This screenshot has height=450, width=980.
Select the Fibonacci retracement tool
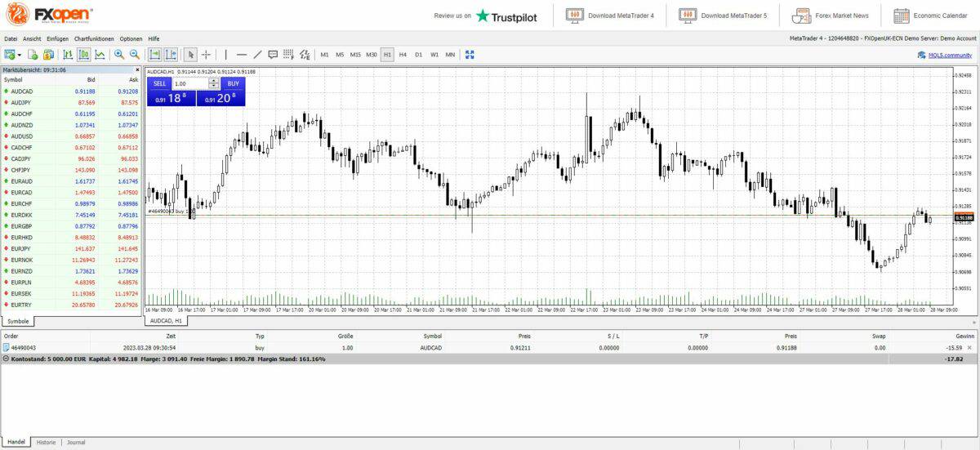[x=288, y=55]
